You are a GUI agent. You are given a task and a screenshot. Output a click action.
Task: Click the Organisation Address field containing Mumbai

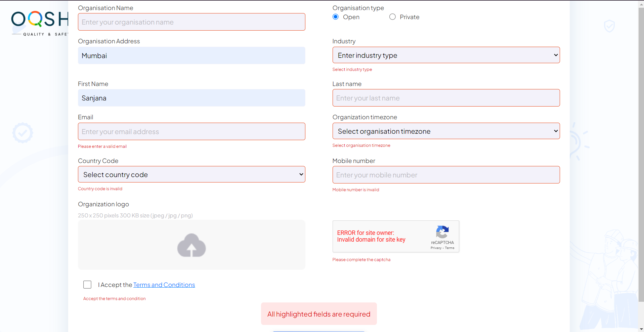191,56
